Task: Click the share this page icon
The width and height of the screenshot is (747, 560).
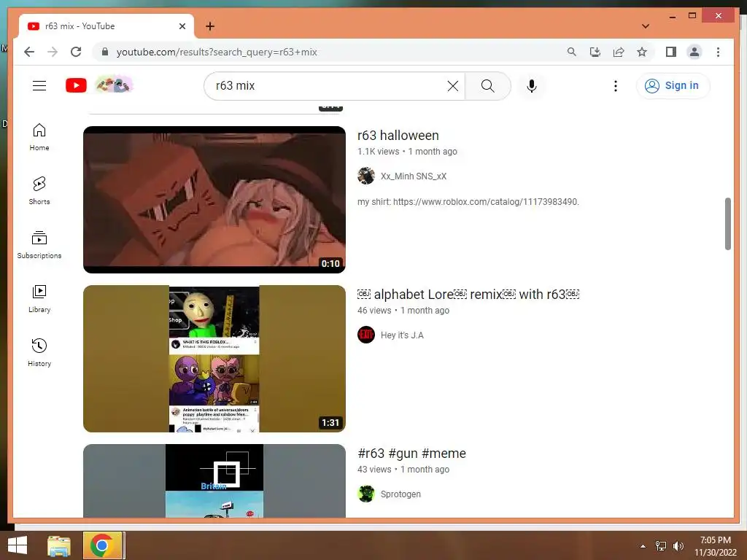Action: (619, 52)
